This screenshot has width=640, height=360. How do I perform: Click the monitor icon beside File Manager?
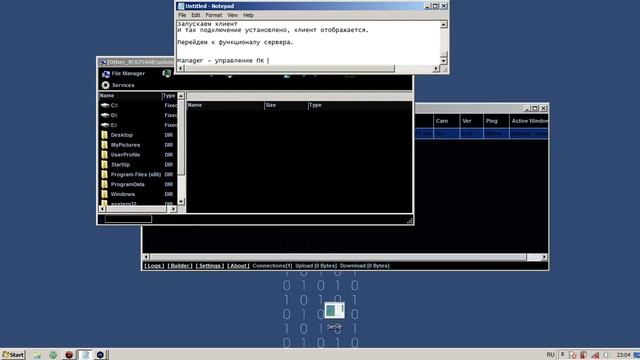[167, 73]
